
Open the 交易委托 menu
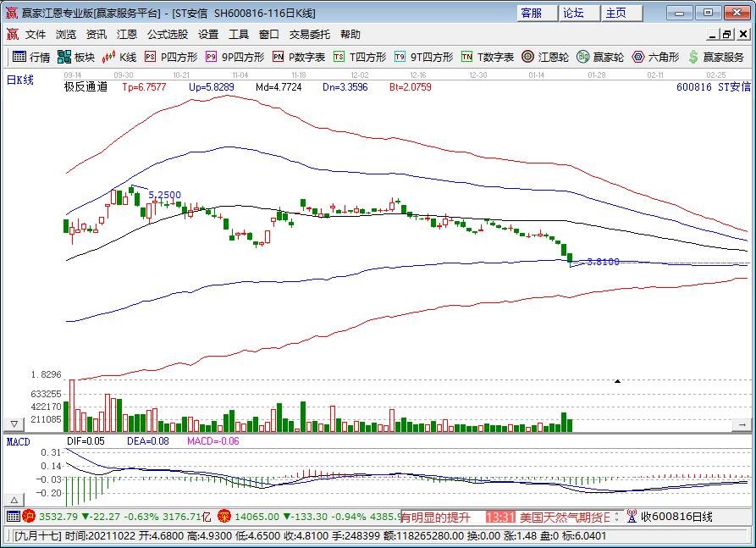click(x=310, y=34)
